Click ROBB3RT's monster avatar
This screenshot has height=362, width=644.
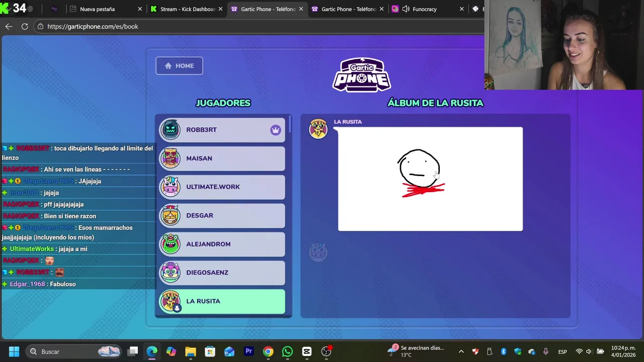(x=170, y=130)
